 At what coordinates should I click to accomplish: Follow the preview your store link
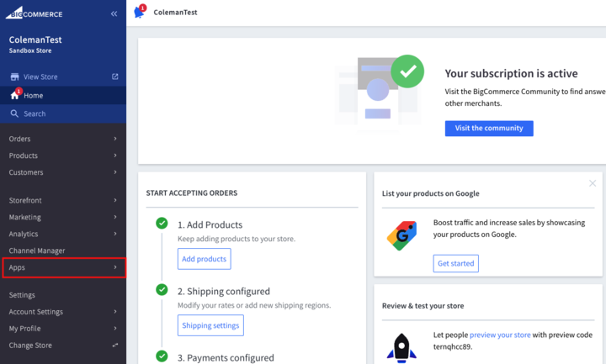pos(500,335)
